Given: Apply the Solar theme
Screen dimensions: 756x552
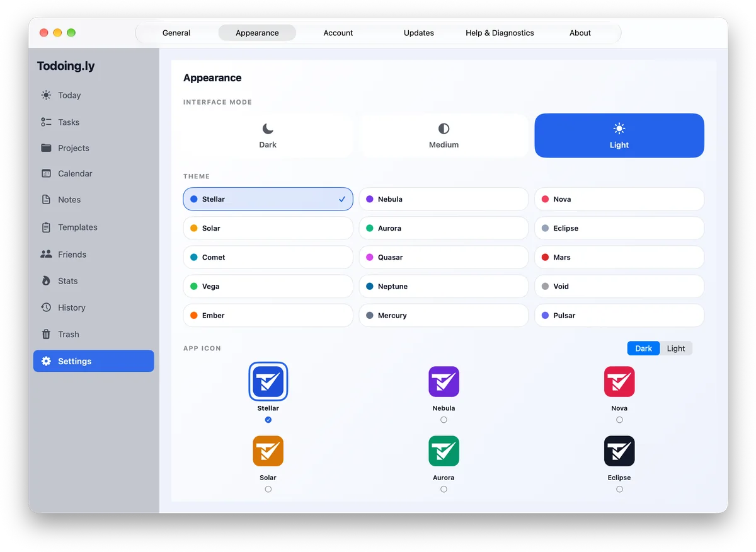Looking at the screenshot, I should [x=268, y=228].
